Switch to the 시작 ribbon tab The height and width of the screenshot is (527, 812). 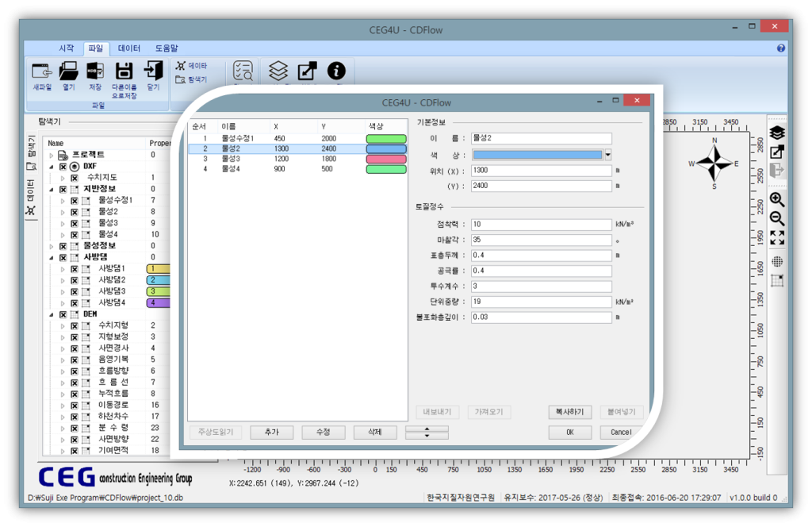(66, 48)
